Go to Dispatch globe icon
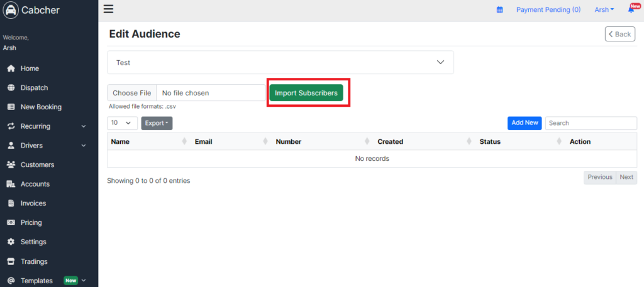 point(11,88)
